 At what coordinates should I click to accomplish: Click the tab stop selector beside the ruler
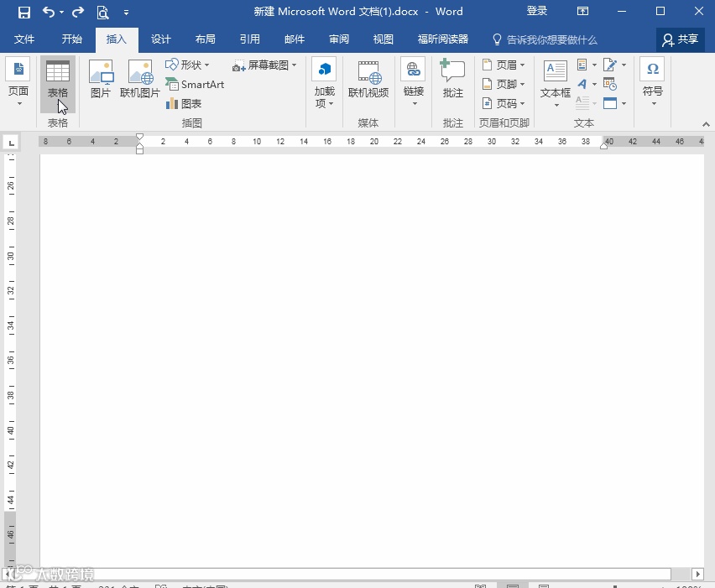(x=11, y=143)
